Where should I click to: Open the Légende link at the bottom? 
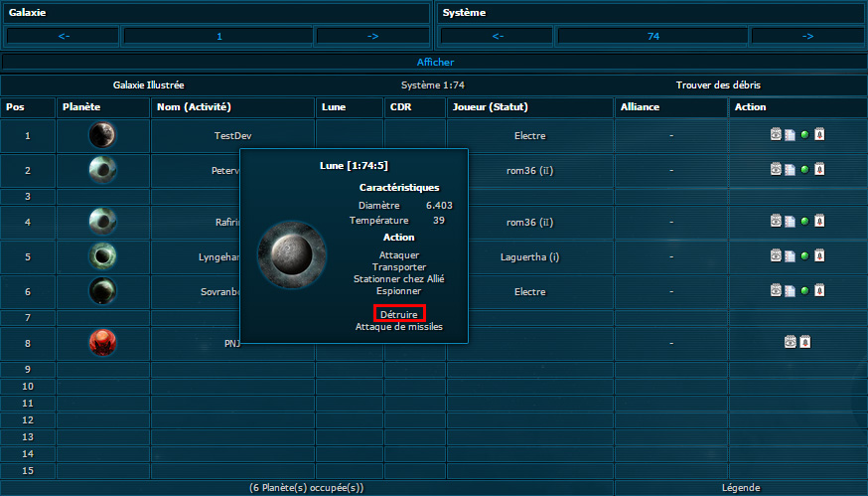(x=740, y=488)
